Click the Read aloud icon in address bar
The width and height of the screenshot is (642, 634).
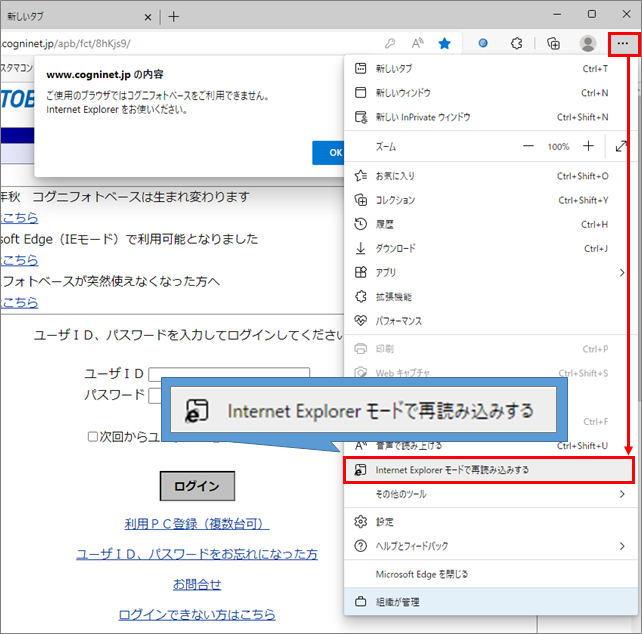point(417,43)
